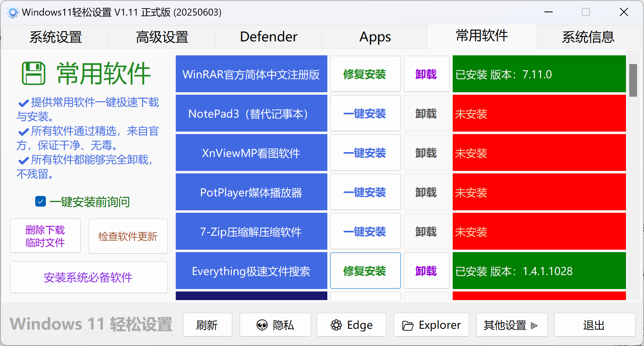Open the Defender tab

[268, 37]
